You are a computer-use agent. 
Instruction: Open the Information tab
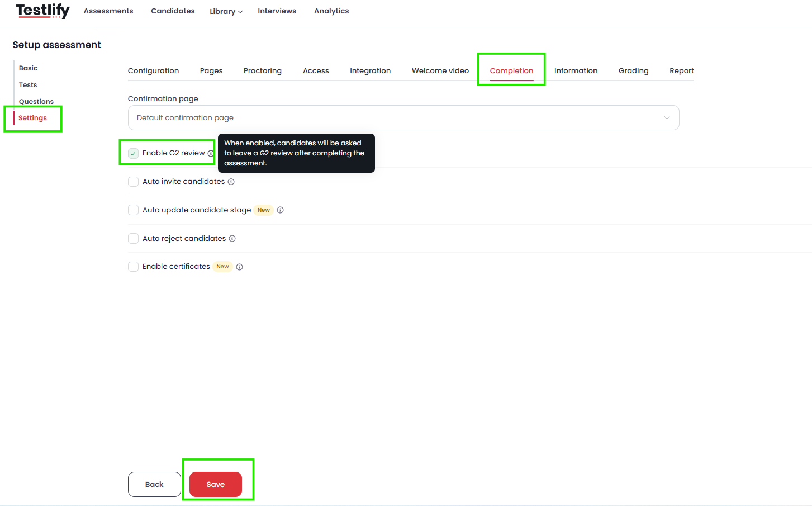tap(576, 71)
